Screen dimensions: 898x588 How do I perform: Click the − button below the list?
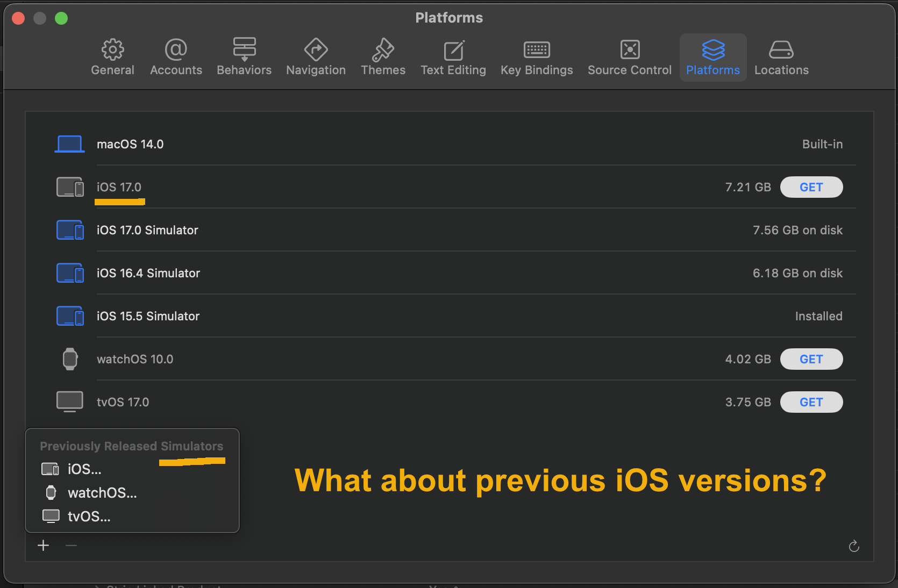click(x=70, y=546)
